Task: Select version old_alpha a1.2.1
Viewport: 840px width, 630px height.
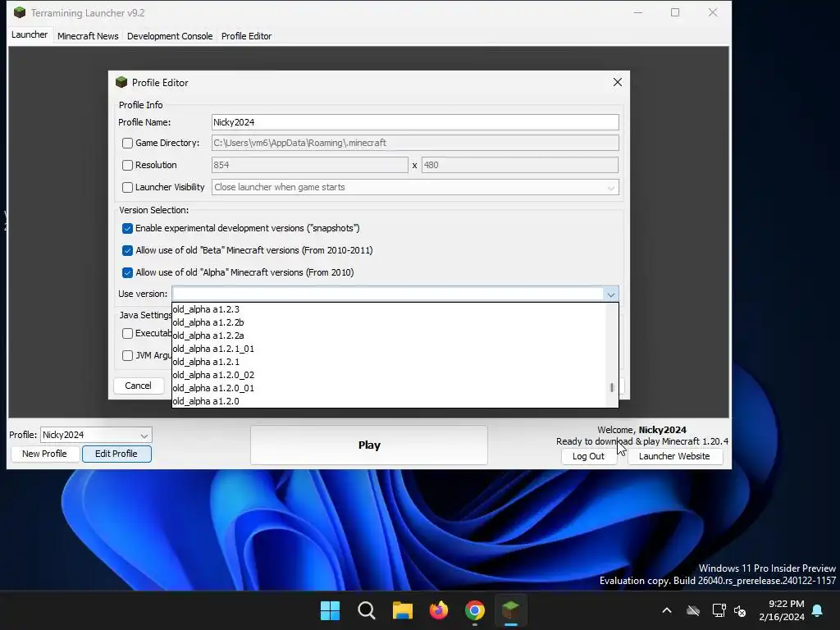Action: pos(390,362)
